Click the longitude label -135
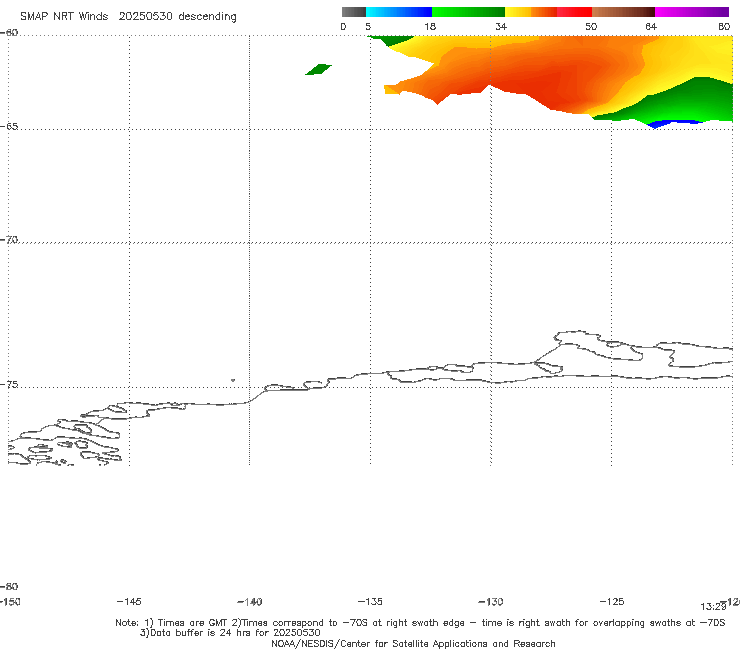The image size is (740, 650). click(370, 602)
